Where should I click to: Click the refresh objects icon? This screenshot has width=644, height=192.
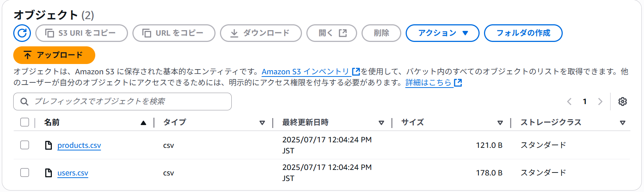tap(22, 33)
